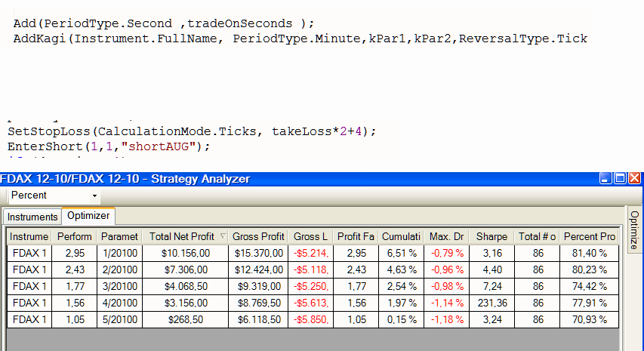Click the Profit Fa column header
Image resolution: width=644 pixels, height=351 pixels.
click(x=356, y=236)
